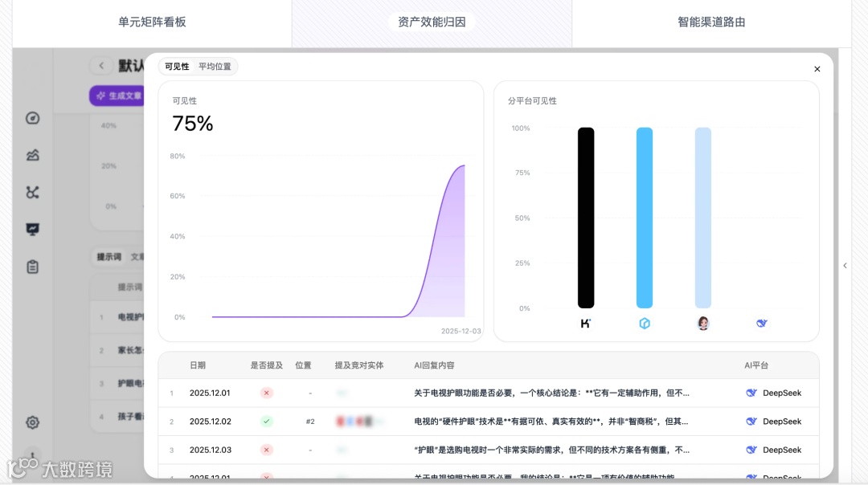The width and height of the screenshot is (868, 485).
Task: Click DeepSeek whale icon in 2025.12.02 row
Action: pyautogui.click(x=751, y=422)
